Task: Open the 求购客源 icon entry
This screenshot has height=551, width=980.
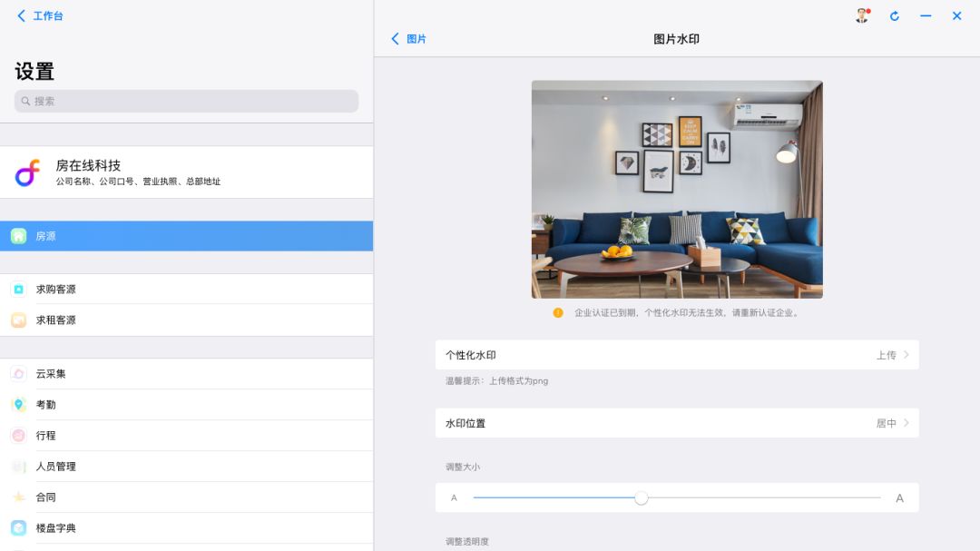Action: coord(19,289)
